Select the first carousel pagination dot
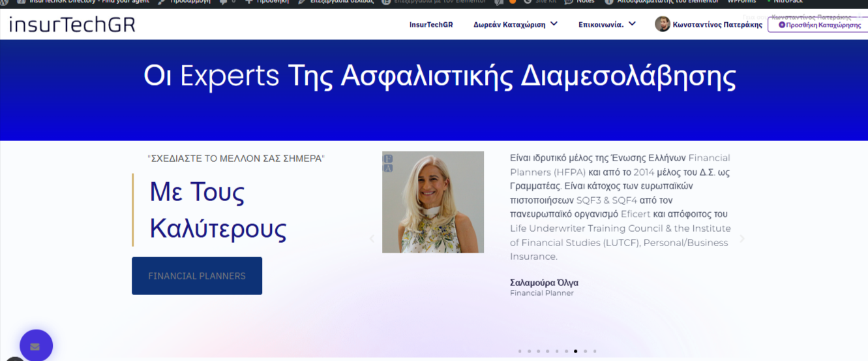Image resolution: width=868 pixels, height=361 pixels. click(x=520, y=351)
